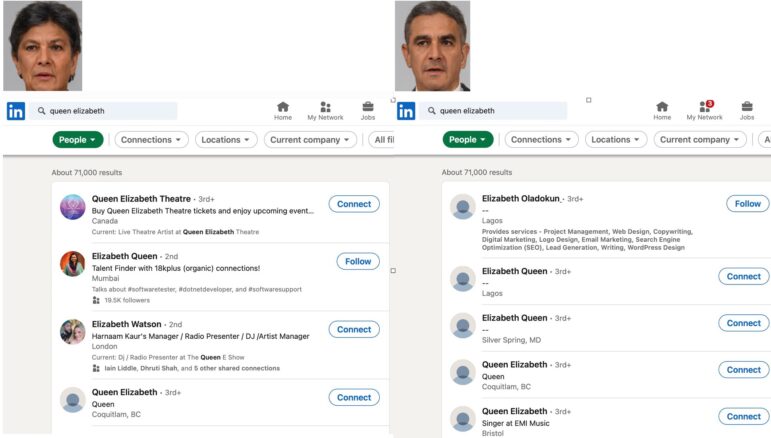Open My Network with notification badge, right window
The image size is (771, 438).
pyautogui.click(x=705, y=111)
